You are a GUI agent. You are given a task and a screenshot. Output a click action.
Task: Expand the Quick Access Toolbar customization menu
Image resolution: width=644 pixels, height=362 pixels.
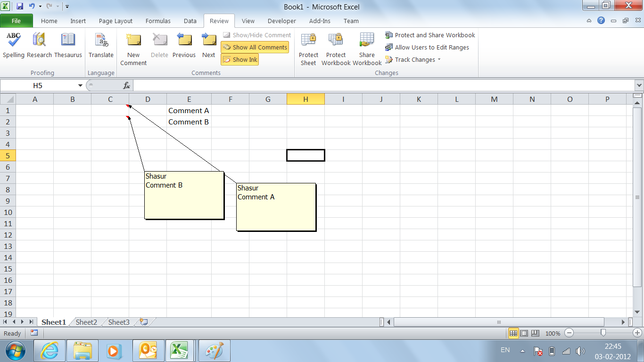[66, 6]
